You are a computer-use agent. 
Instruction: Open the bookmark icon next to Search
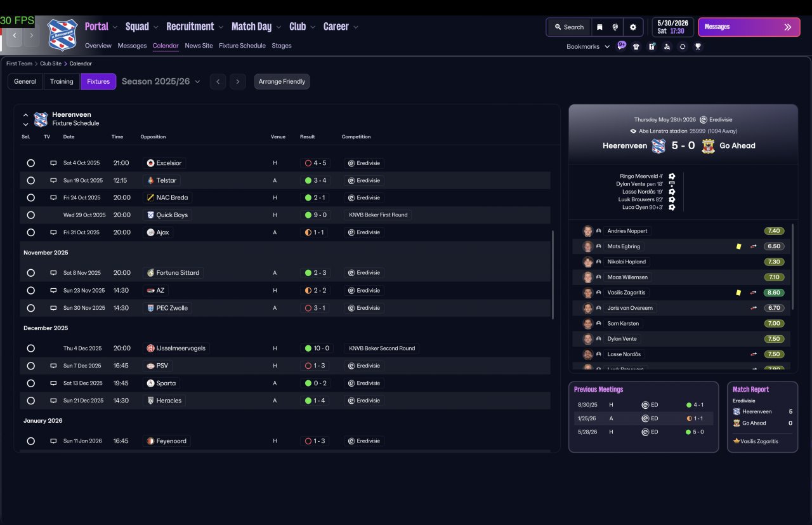coord(599,27)
